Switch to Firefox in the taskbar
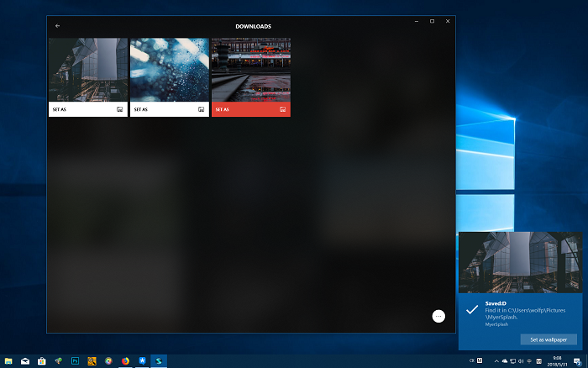Screen dimensions: 588x368 [125, 361]
